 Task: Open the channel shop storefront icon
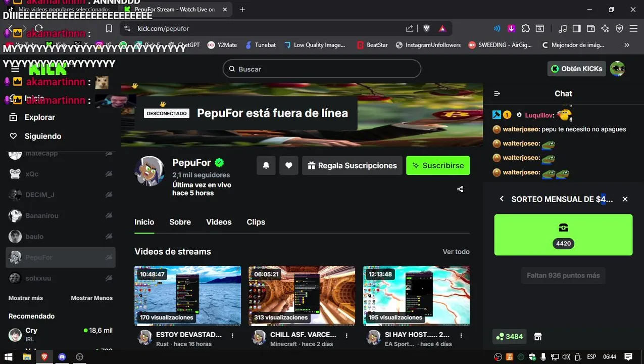tap(538, 337)
